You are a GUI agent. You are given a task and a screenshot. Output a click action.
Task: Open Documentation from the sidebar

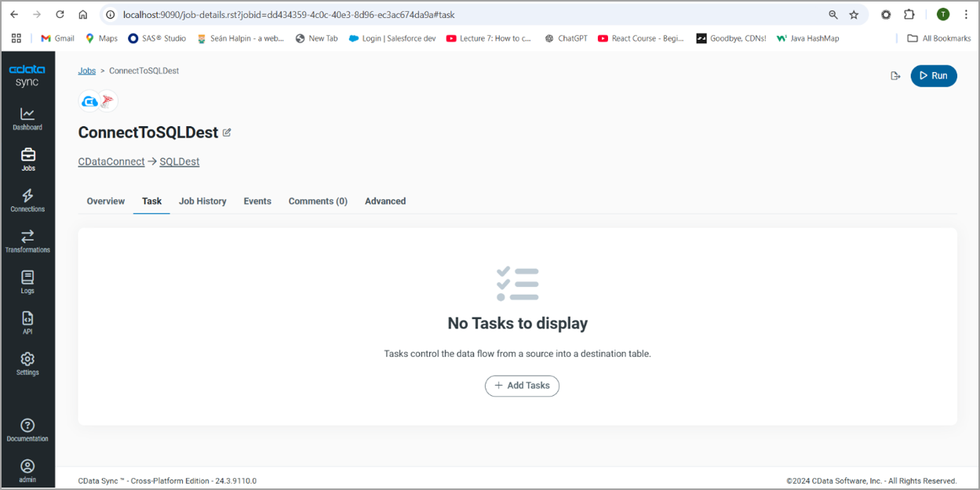27,430
